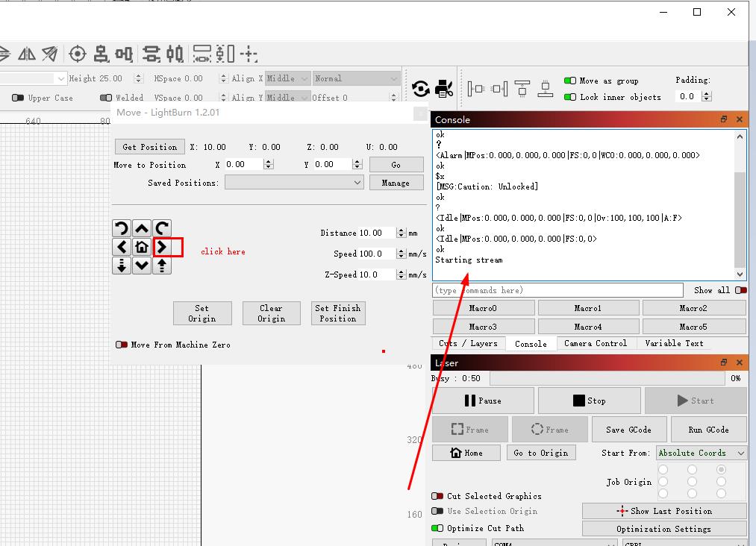The image size is (756, 546).
Task: Increase the Padding value with its stepper
Action: [x=706, y=92]
